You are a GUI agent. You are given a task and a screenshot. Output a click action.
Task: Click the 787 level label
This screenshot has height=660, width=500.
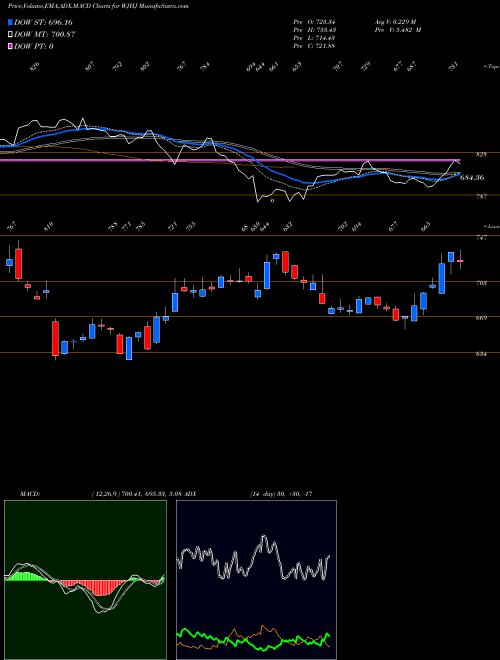coord(481,197)
